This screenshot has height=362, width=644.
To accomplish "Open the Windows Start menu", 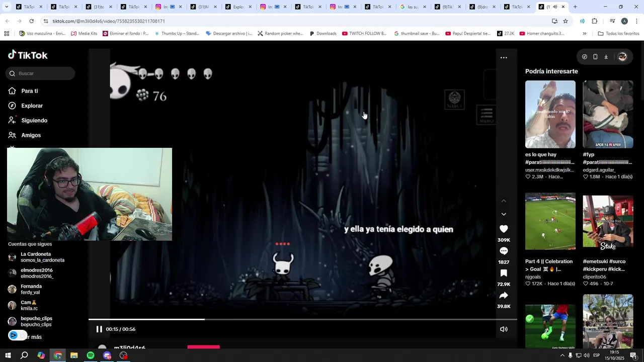I will pos(8,355).
